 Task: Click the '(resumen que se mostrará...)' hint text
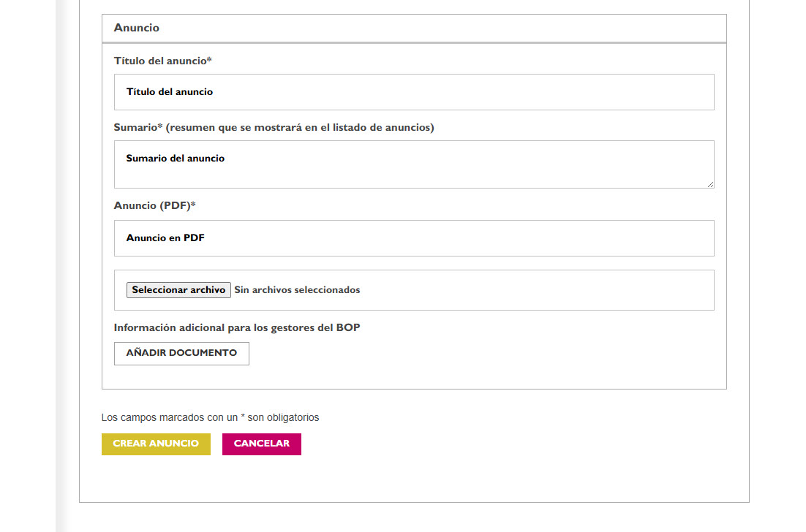300,127
